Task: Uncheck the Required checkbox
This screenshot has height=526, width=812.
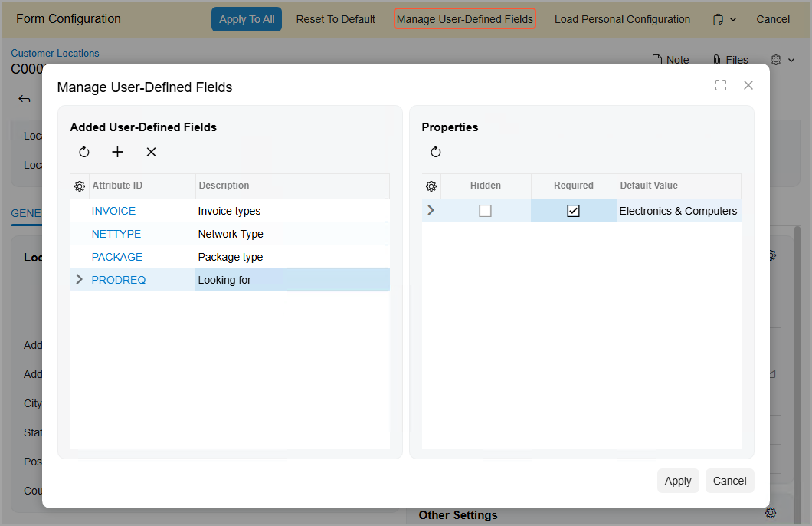Action: point(573,211)
